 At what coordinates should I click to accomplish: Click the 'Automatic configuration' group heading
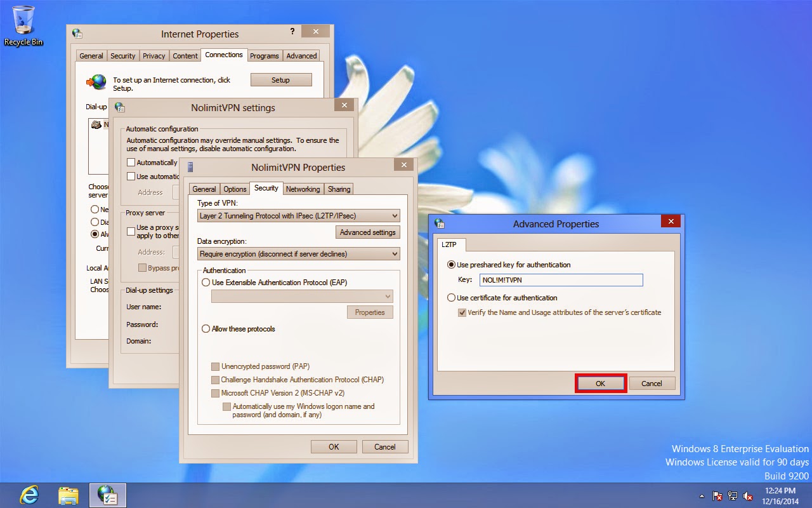162,129
